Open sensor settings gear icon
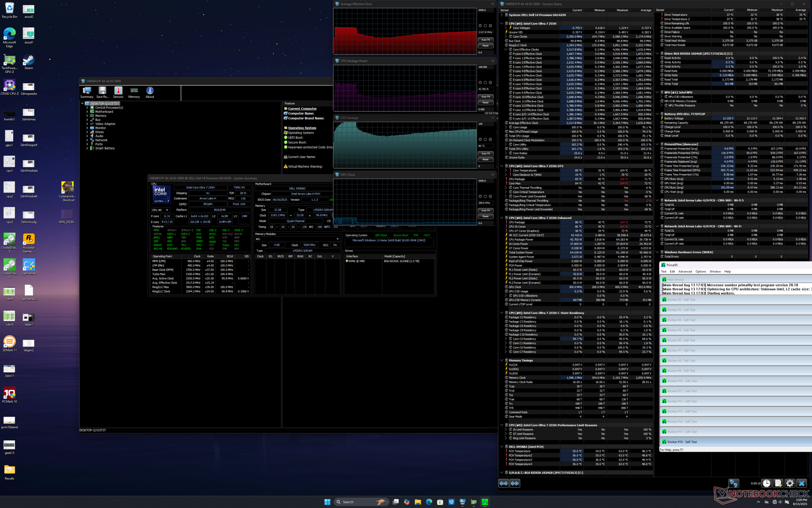 (x=790, y=483)
